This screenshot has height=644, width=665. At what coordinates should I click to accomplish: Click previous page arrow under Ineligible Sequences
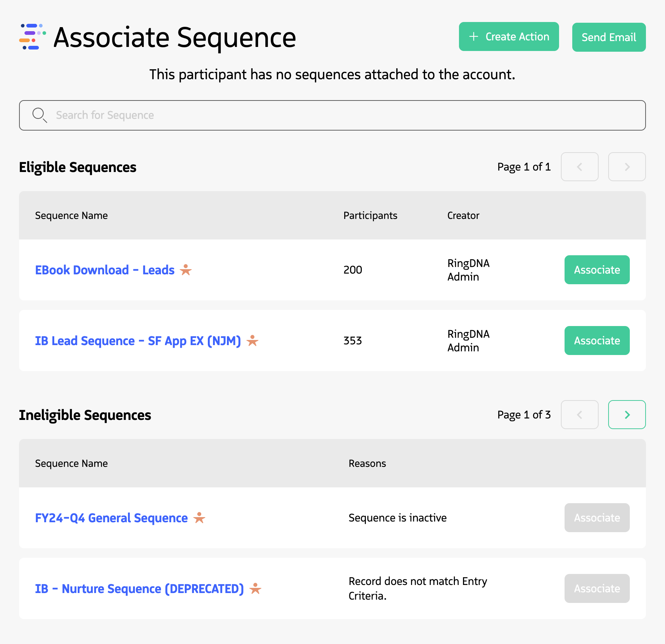(x=580, y=415)
